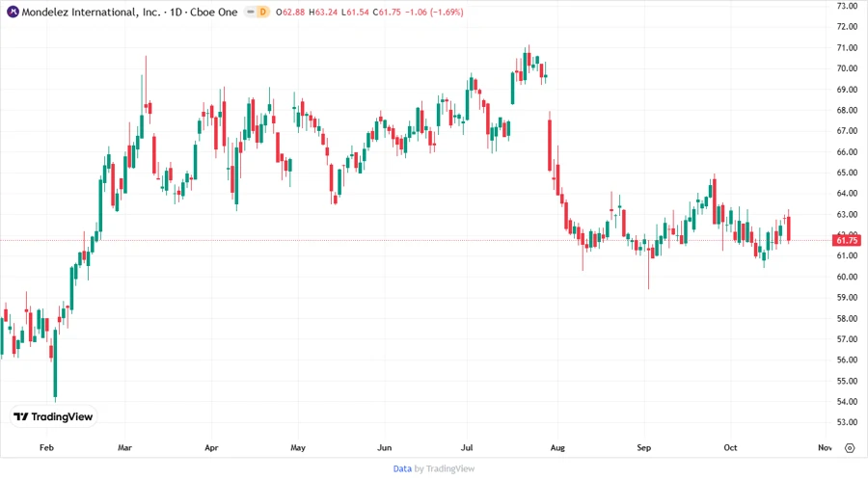Click the May label on time axis
This screenshot has height=480, width=868.
pos(298,447)
